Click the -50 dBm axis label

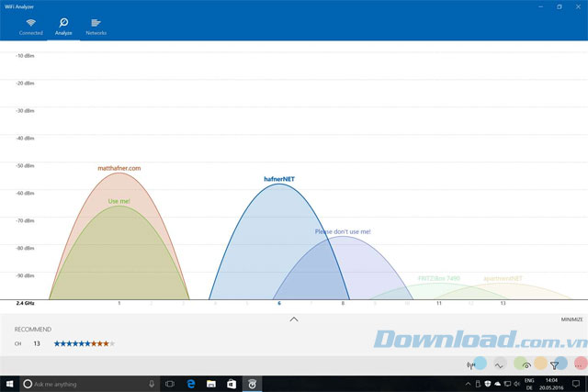point(25,165)
